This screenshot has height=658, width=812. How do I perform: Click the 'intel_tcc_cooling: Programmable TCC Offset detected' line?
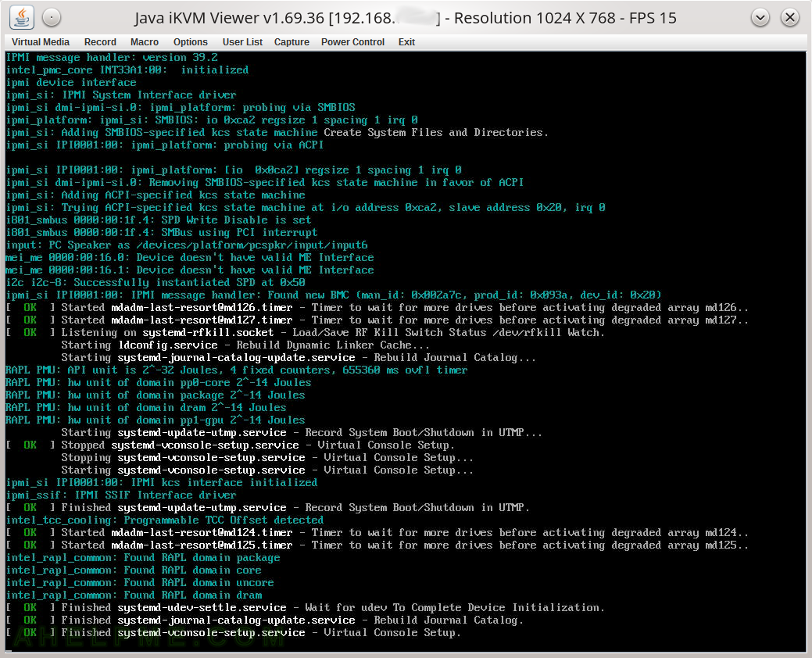click(165, 520)
